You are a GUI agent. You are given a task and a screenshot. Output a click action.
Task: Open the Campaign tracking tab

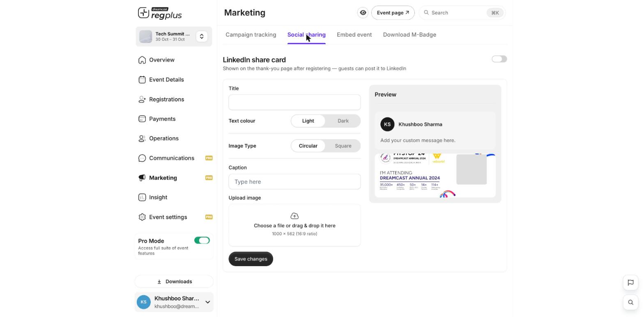[x=251, y=35]
